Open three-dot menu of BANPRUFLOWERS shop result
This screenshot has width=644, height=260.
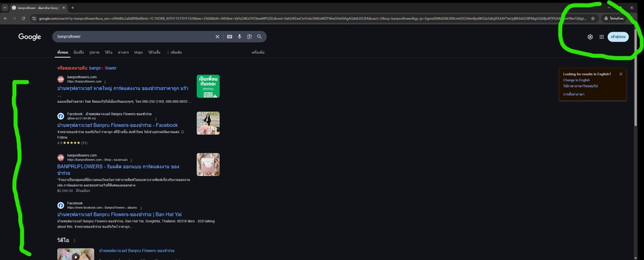tap(131, 160)
